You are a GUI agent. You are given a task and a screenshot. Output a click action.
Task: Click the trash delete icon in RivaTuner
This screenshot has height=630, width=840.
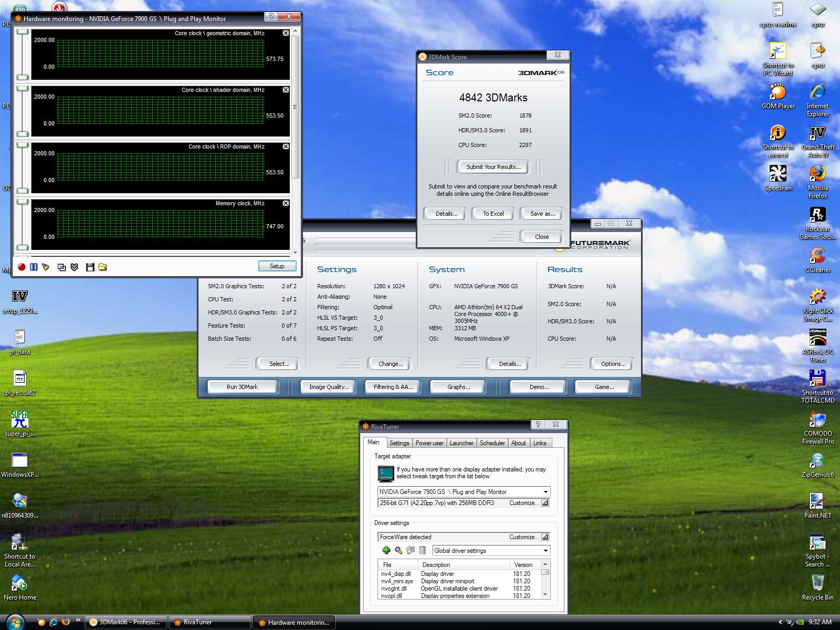422,550
